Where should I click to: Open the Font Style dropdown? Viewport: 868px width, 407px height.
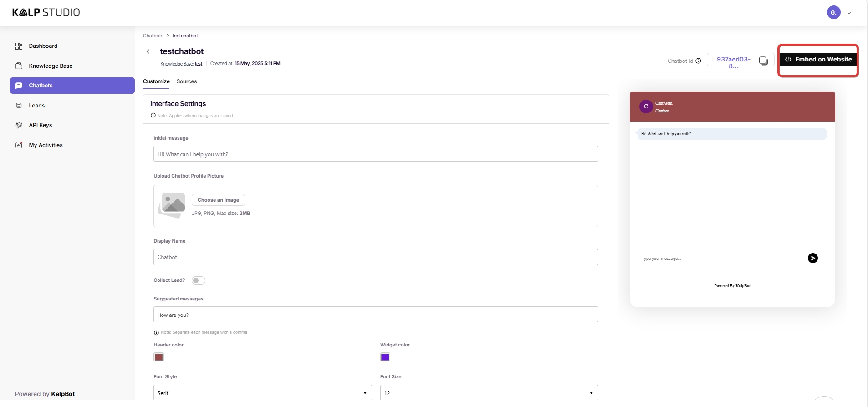click(262, 393)
